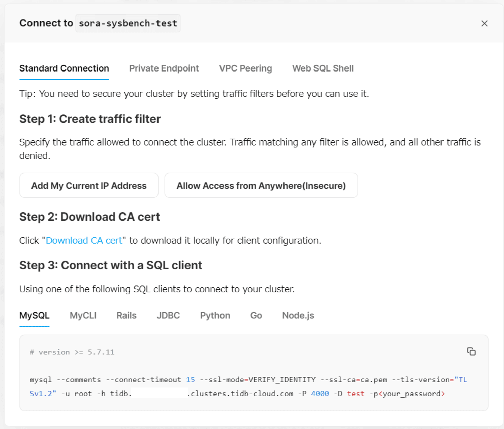This screenshot has width=504, height=429.
Task: Open the Web SQL Shell tab
Action: click(x=323, y=68)
